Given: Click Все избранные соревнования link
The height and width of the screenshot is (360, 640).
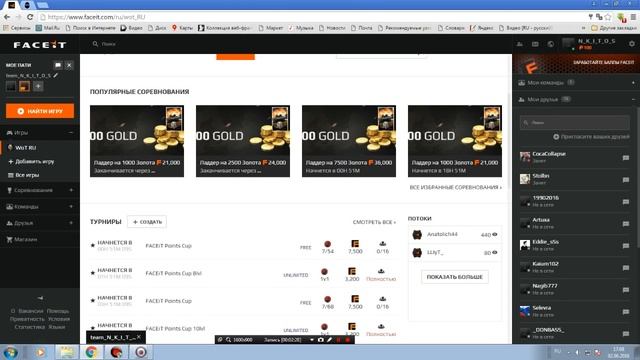Looking at the screenshot, I should 456,187.
